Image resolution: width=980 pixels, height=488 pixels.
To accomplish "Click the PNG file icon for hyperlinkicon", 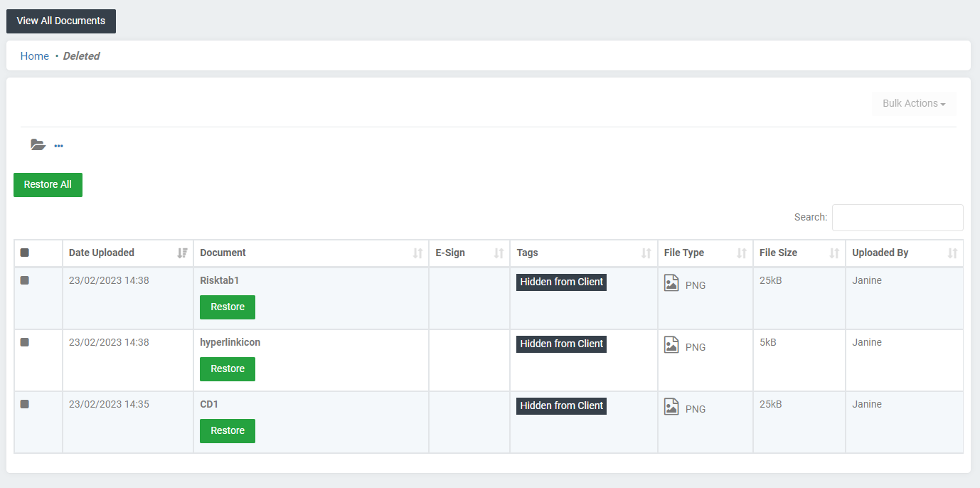I will pyautogui.click(x=671, y=344).
